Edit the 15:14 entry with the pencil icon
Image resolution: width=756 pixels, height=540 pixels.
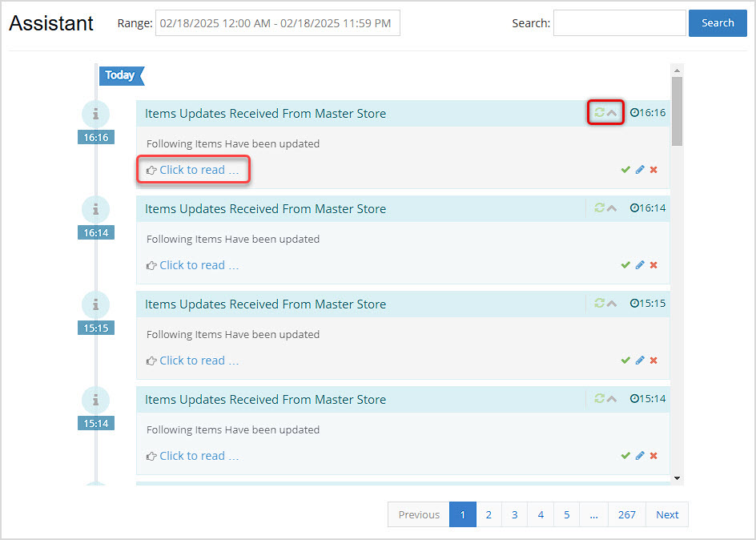pyautogui.click(x=640, y=455)
